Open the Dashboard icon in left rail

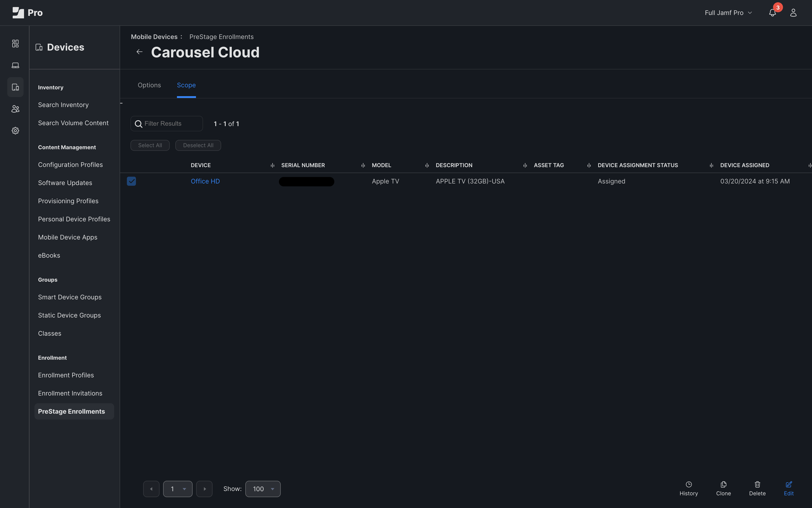coord(15,44)
